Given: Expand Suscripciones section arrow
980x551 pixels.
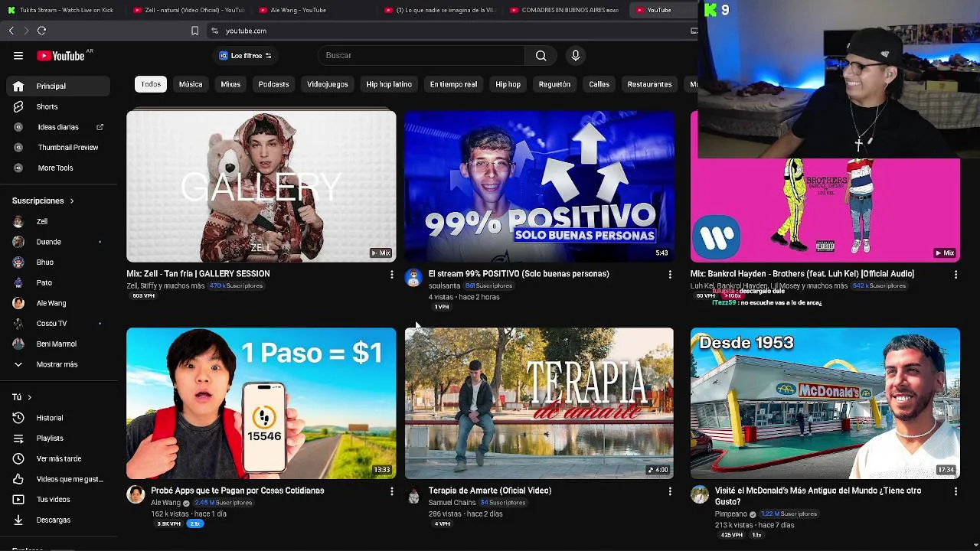Looking at the screenshot, I should tap(72, 201).
